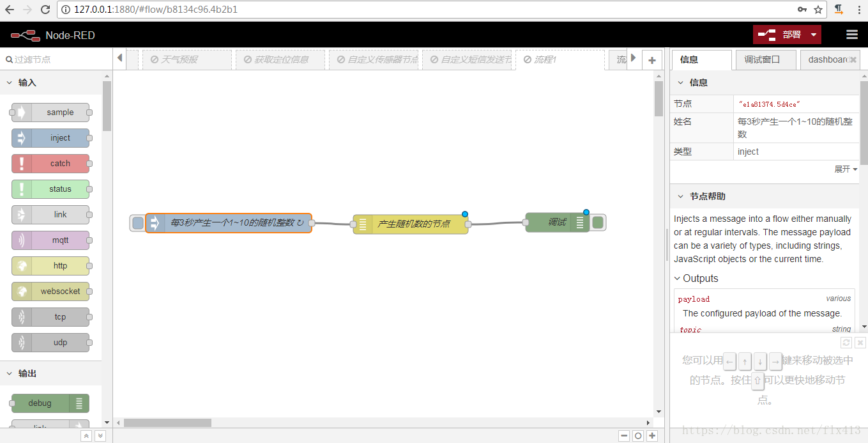Select the tcp palette node
This screenshot has height=443, width=868.
[50, 317]
